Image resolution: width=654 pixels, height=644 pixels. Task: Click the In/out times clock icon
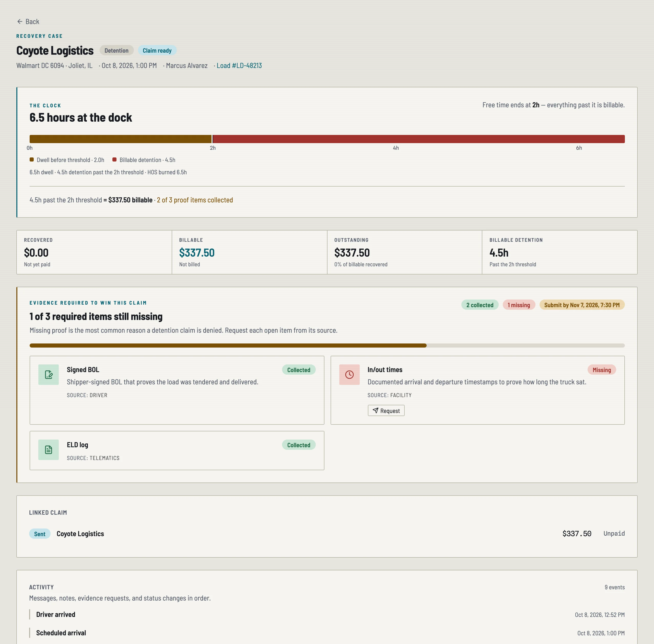(349, 374)
